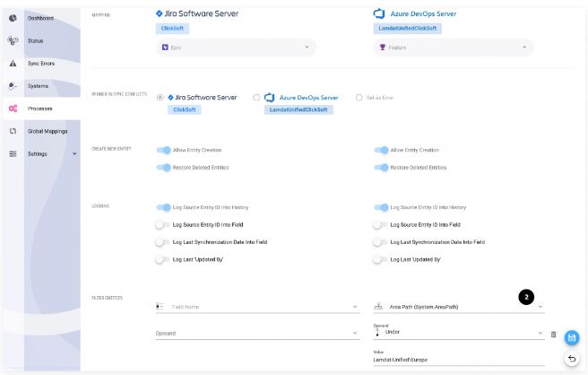588x375 pixels.
Task: Open the Epic entity type dropdown
Action: pyautogui.click(x=236, y=48)
